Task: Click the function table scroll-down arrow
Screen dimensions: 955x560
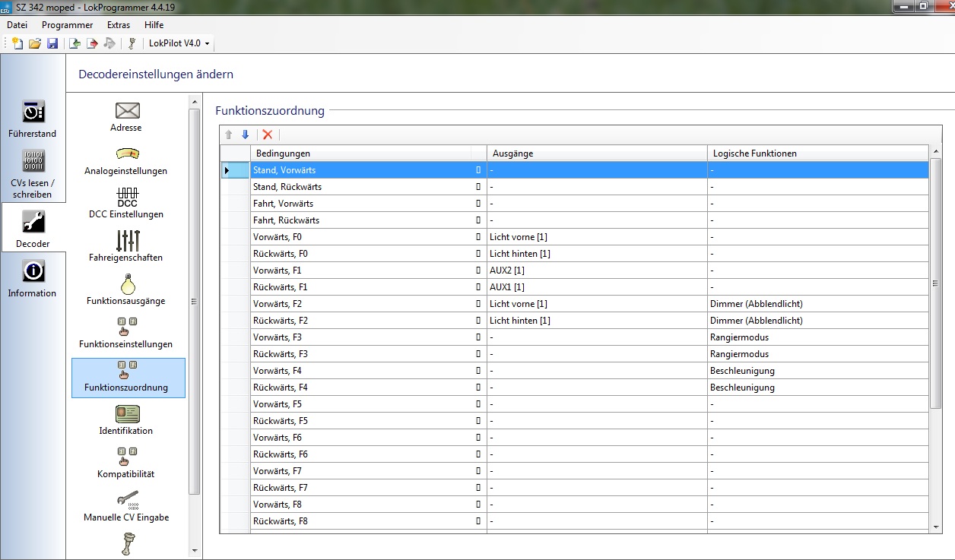Action: pyautogui.click(x=935, y=526)
